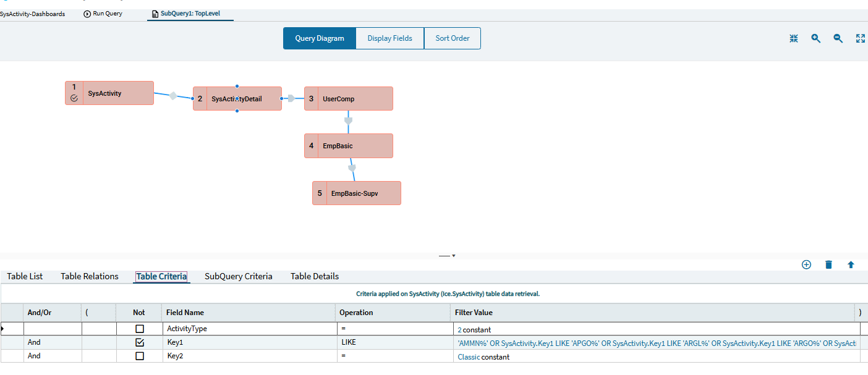
Task: Toggle Not checkbox for ActivityType row
Action: [x=140, y=329]
